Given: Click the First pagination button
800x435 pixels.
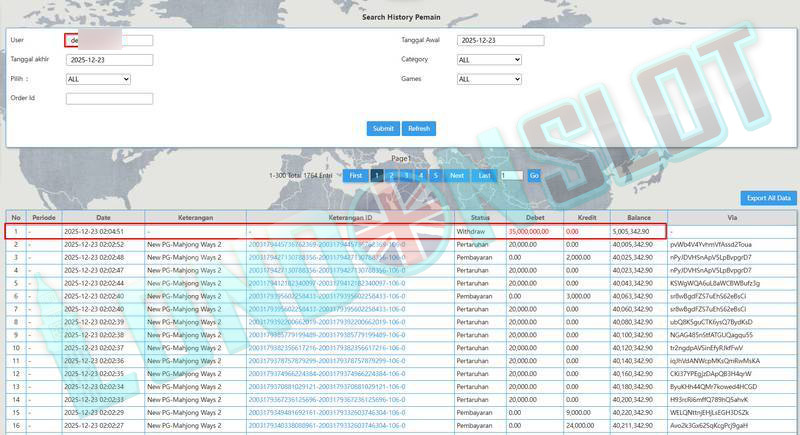Looking at the screenshot, I should [355, 175].
